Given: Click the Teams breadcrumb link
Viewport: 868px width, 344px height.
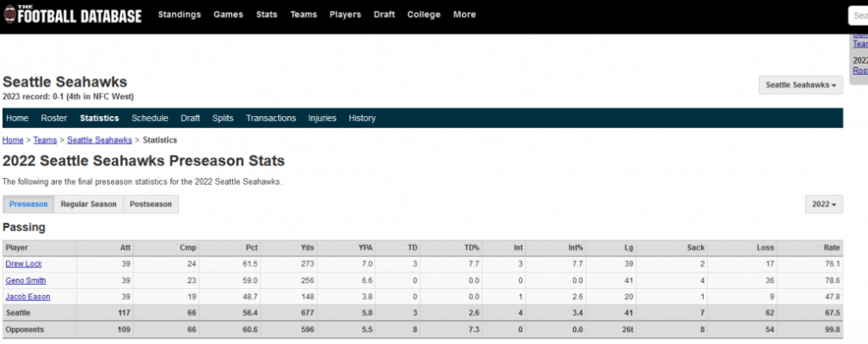Looking at the screenshot, I should (45, 140).
